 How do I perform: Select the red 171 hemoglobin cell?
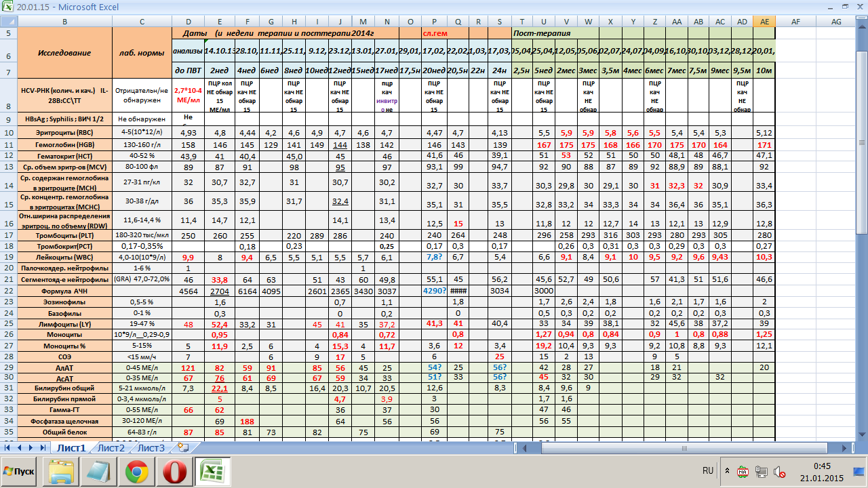pyautogui.click(x=764, y=144)
